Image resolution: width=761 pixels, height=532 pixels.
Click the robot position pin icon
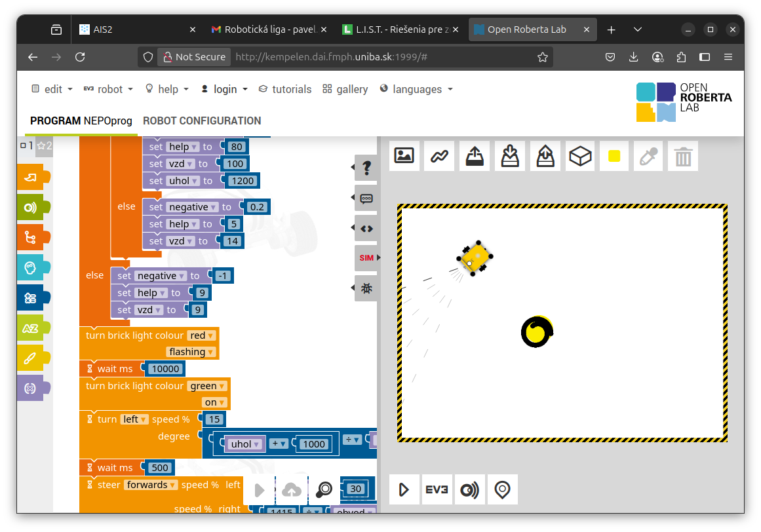click(x=502, y=489)
